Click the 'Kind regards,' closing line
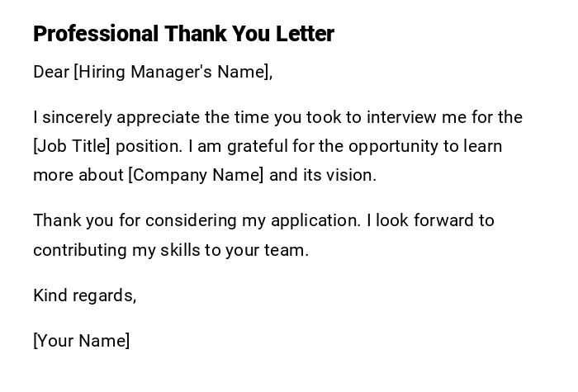The image size is (578, 392). pos(84,295)
